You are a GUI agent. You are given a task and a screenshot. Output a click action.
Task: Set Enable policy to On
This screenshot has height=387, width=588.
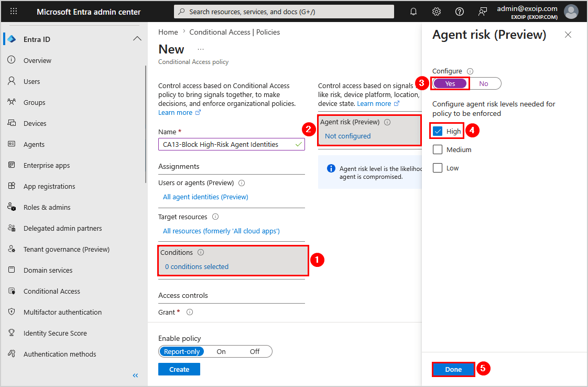(221, 351)
